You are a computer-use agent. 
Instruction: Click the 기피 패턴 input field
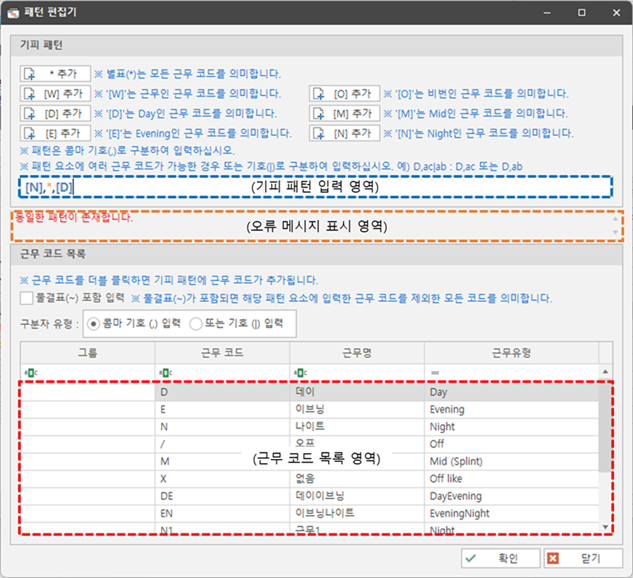(x=300, y=186)
